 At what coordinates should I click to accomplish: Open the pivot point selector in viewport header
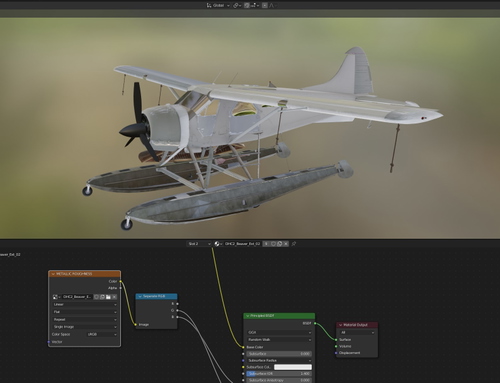[x=236, y=5]
